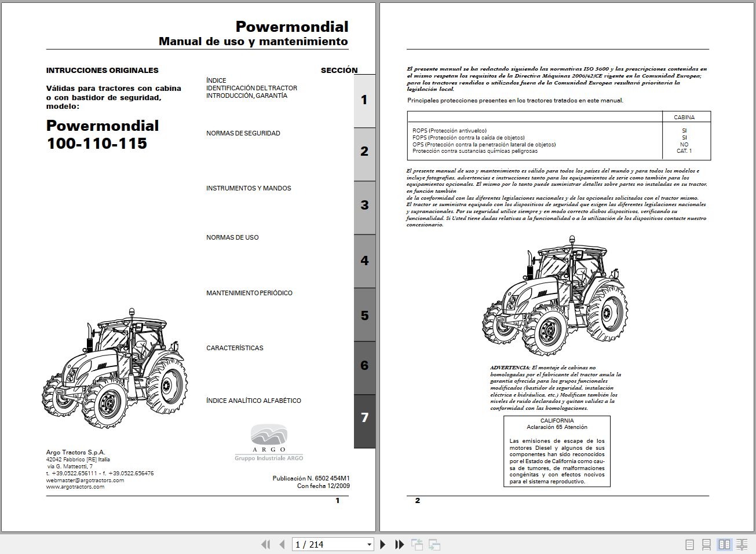Go to the first page
The height and width of the screenshot is (554, 756).
[265, 544]
